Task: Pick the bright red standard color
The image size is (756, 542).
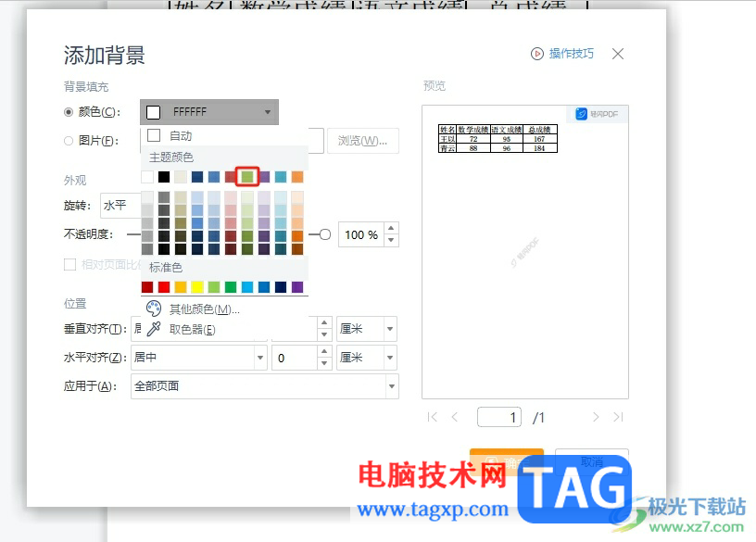Action: [x=164, y=287]
